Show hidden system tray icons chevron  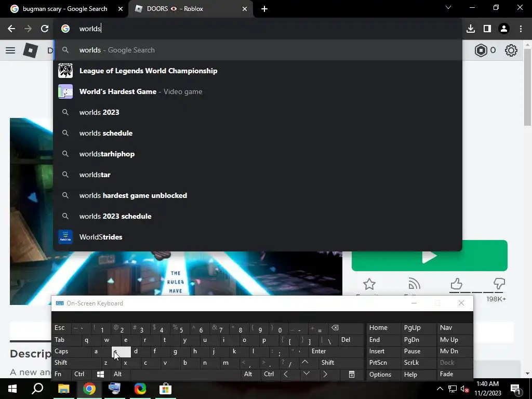(x=440, y=389)
